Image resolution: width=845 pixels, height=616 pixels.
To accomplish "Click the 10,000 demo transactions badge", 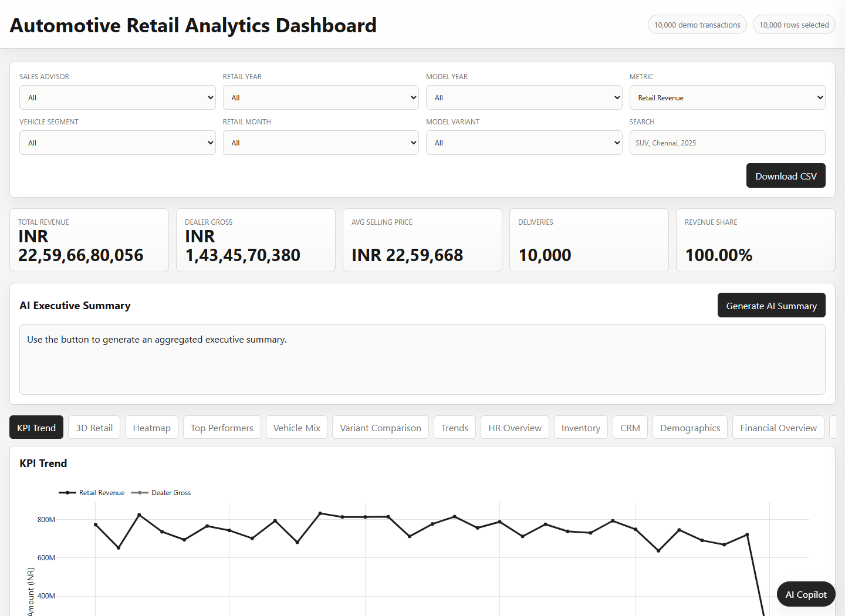I will coord(697,25).
